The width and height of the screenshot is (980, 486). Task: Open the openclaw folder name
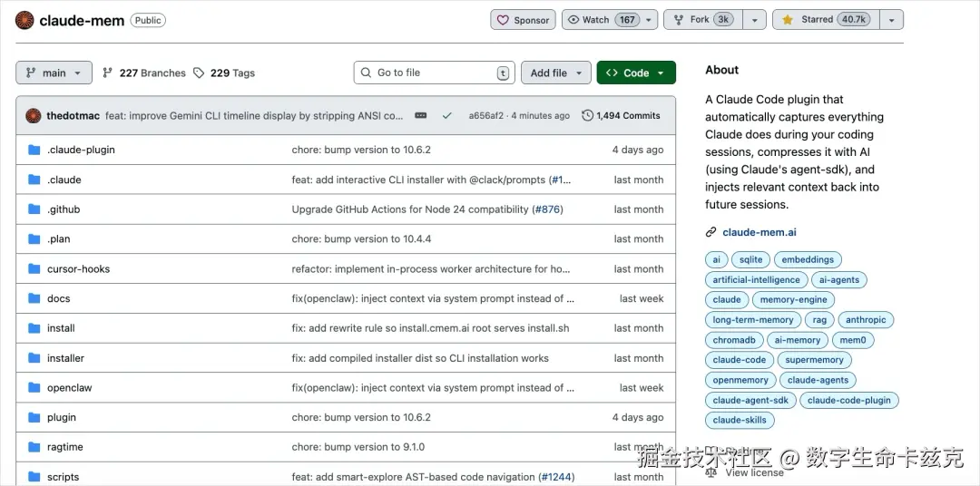point(69,387)
